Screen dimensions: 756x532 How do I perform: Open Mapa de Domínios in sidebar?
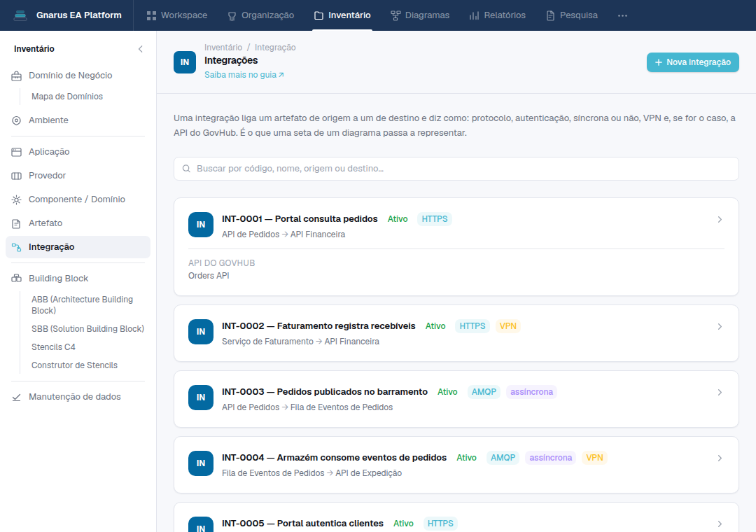(x=67, y=97)
